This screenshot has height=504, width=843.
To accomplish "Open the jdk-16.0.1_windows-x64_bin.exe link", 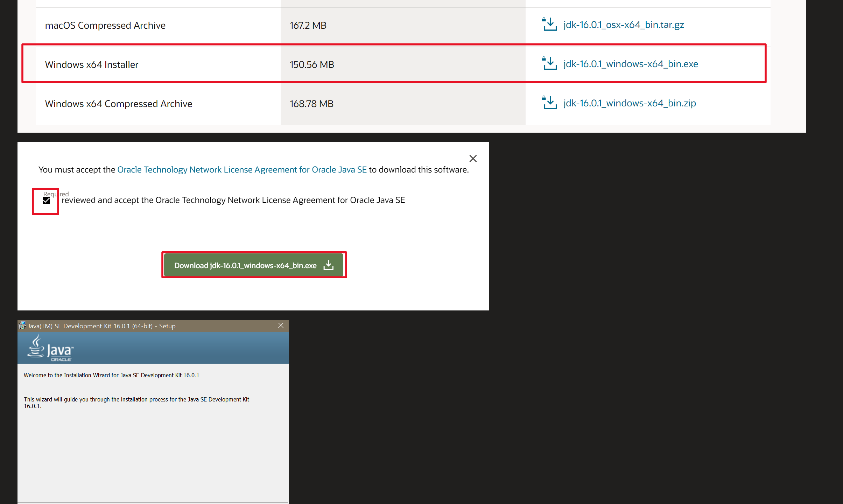I will [630, 64].
